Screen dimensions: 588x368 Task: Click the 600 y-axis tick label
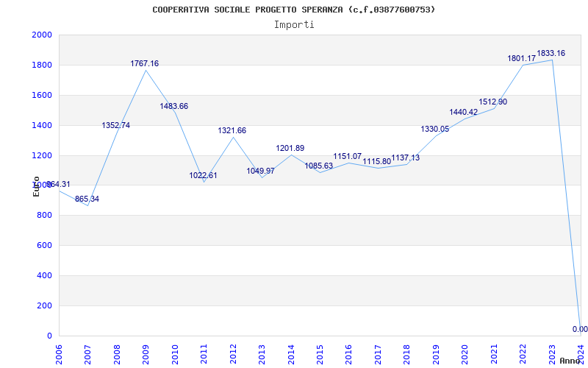(x=45, y=246)
